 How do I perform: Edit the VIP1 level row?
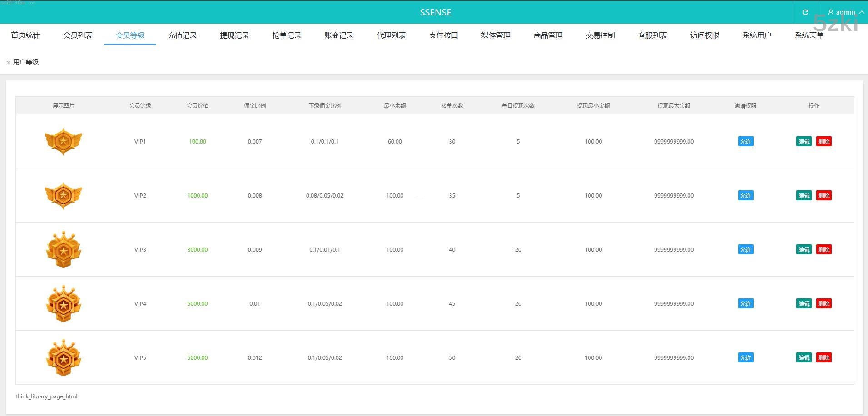click(x=804, y=141)
